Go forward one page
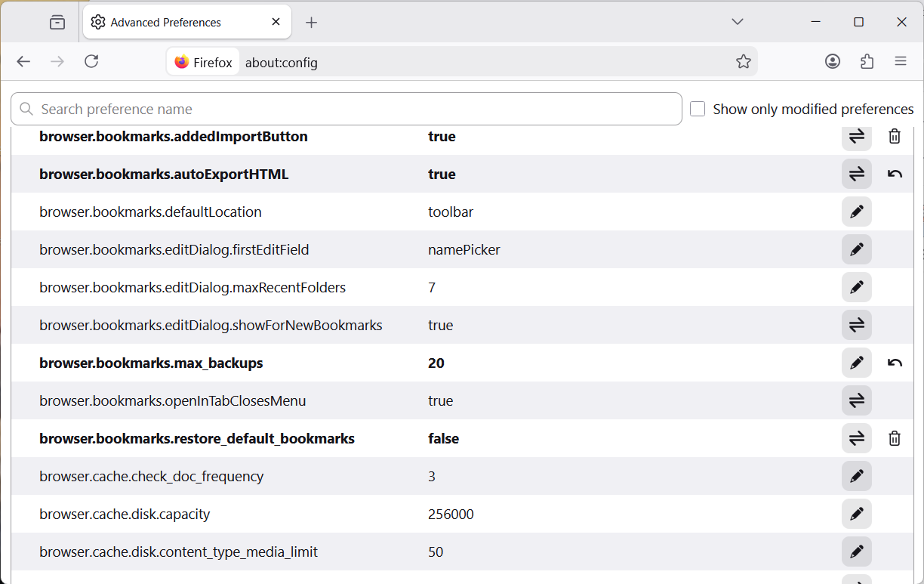Screen dimensions: 924x584 (57, 62)
